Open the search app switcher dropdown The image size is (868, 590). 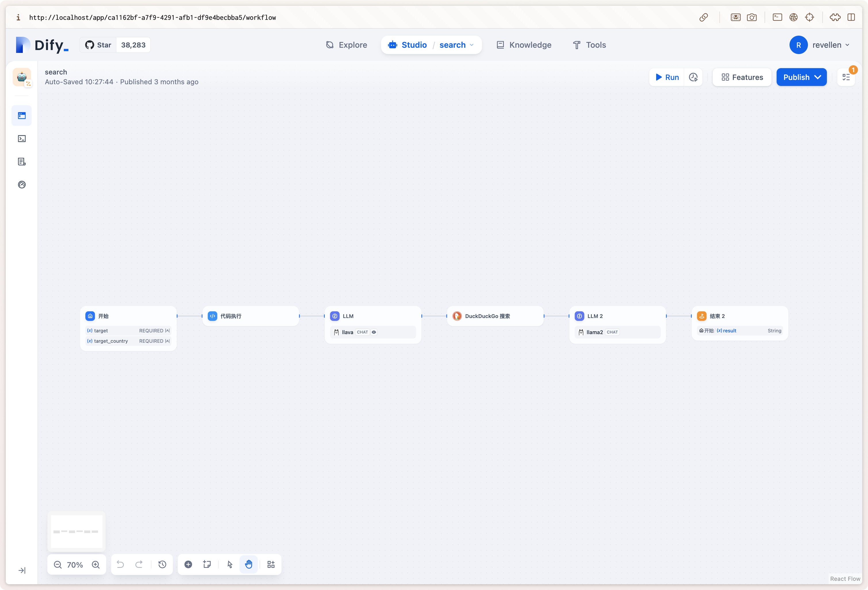coord(456,45)
